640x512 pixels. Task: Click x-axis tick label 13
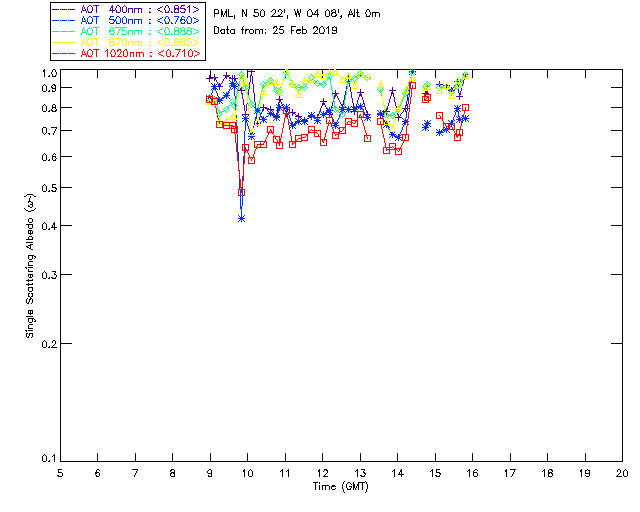click(x=360, y=473)
